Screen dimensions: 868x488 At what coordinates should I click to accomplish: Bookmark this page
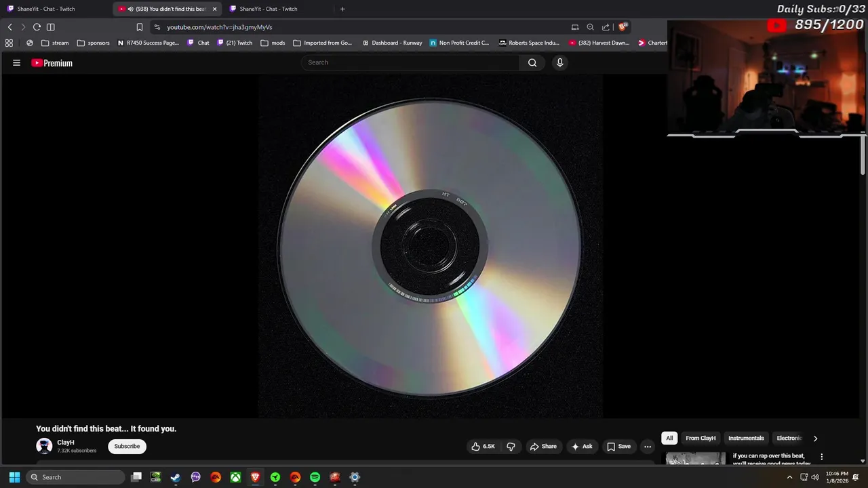[x=139, y=27]
